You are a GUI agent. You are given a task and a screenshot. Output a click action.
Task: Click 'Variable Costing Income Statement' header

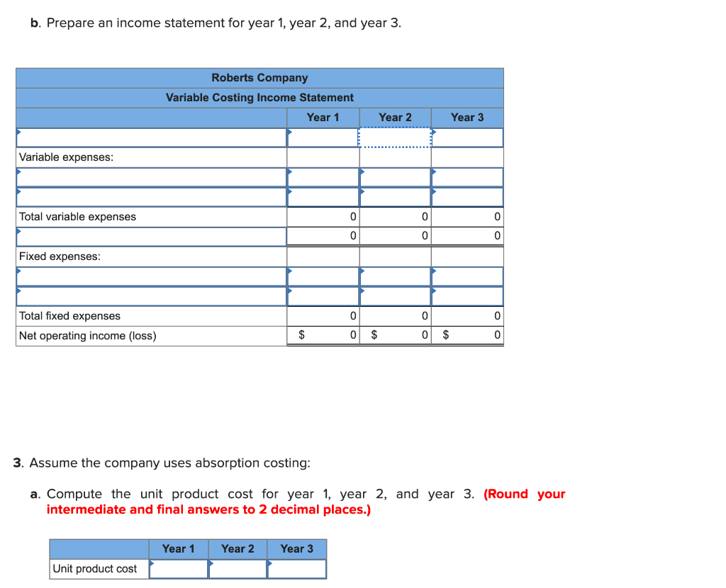(x=259, y=98)
